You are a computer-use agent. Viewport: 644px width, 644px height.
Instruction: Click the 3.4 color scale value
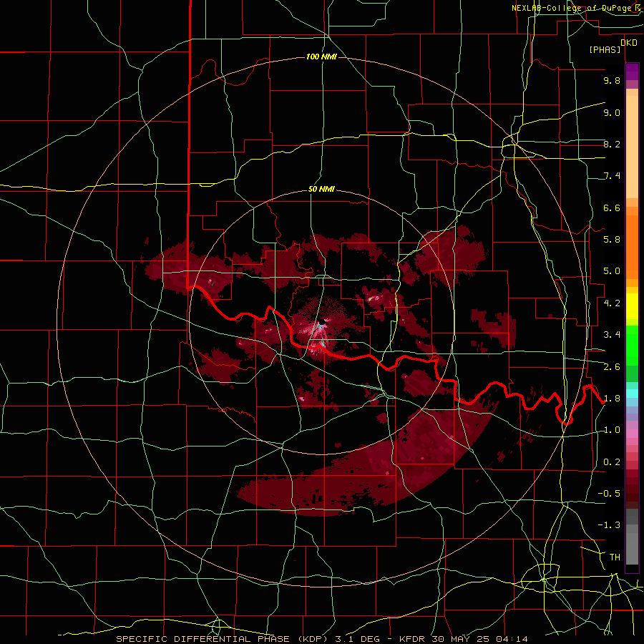pyautogui.click(x=612, y=335)
